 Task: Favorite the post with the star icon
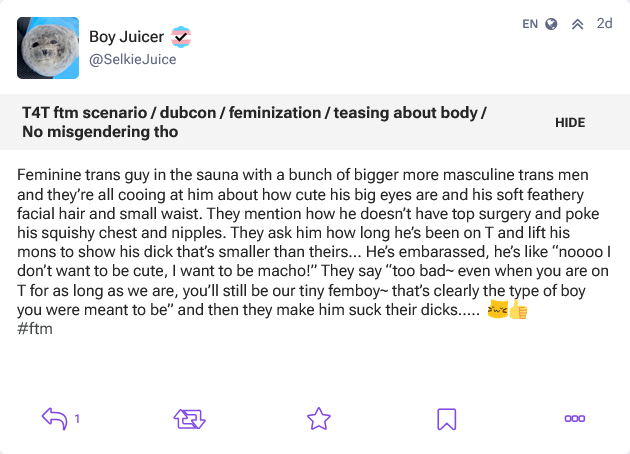pyautogui.click(x=319, y=419)
